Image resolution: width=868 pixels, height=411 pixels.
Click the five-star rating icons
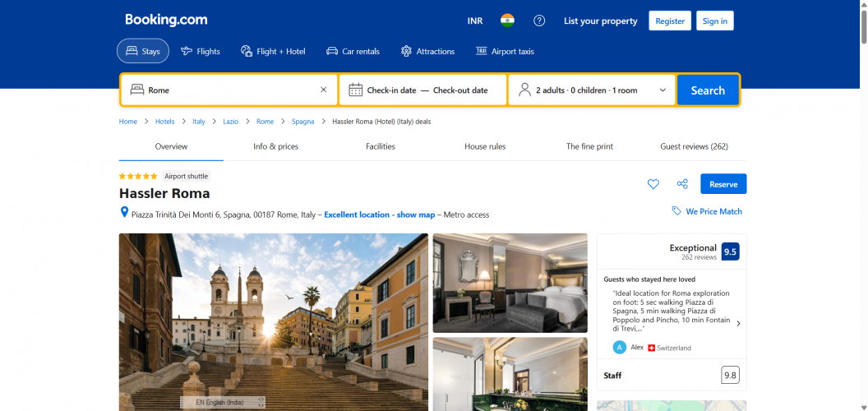(138, 176)
